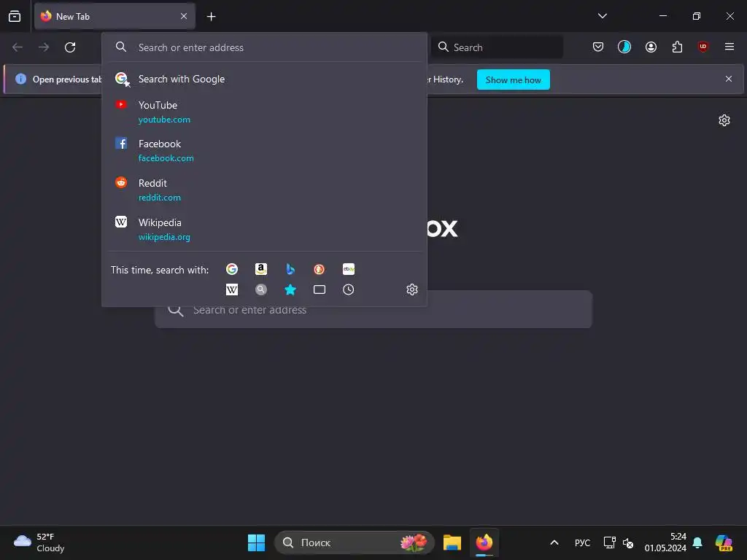Open the notification bell icon

point(697,542)
